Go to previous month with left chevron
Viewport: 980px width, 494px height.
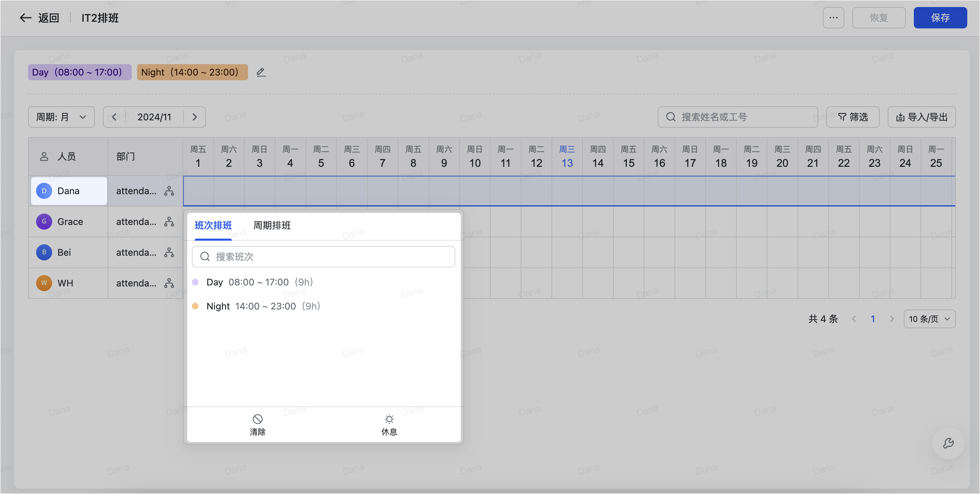pos(114,117)
